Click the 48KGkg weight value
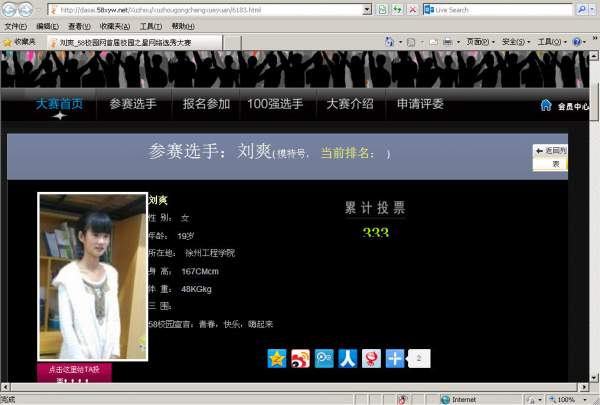 196,289
